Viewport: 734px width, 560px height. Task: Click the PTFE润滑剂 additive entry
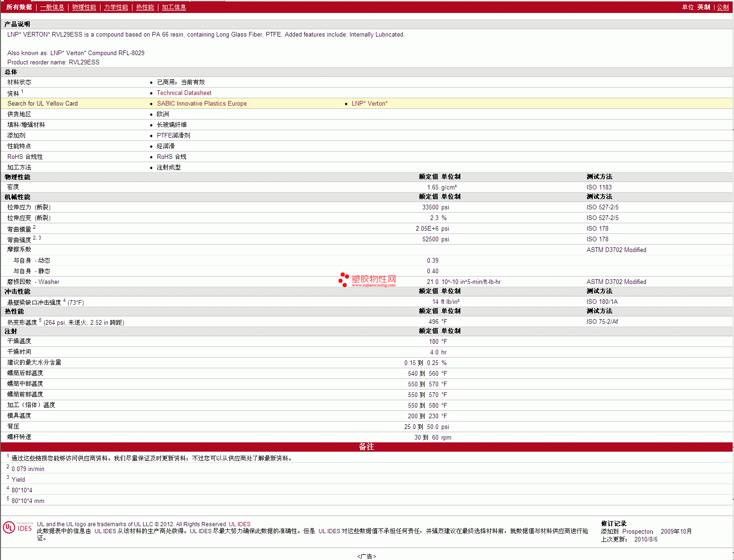tap(173, 135)
